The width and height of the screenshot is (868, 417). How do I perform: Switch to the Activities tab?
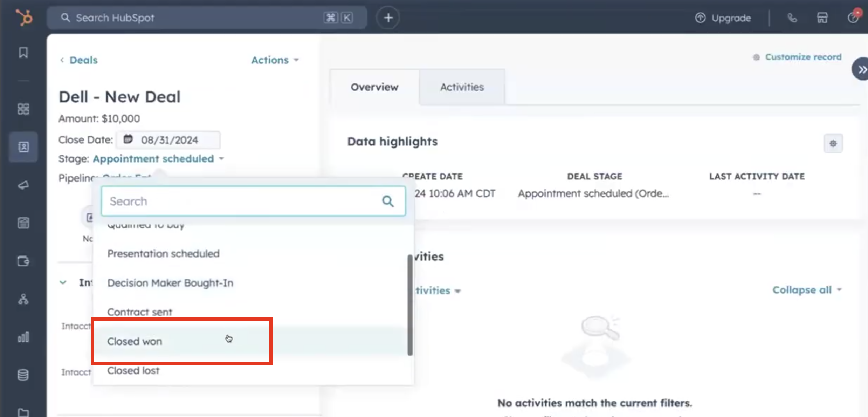click(x=462, y=87)
